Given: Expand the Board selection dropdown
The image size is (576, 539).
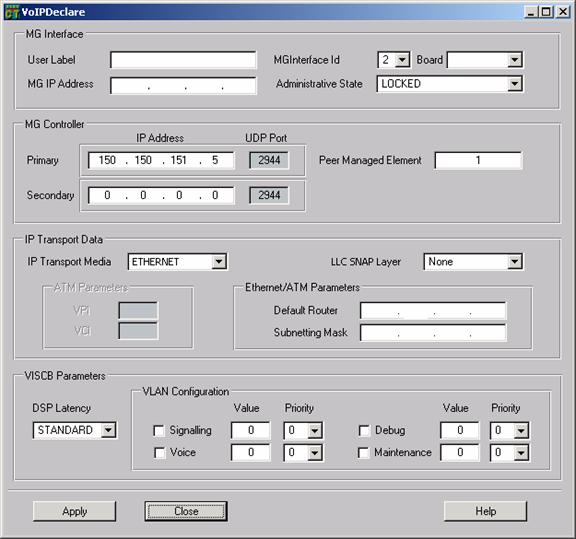Looking at the screenshot, I should click(x=515, y=60).
